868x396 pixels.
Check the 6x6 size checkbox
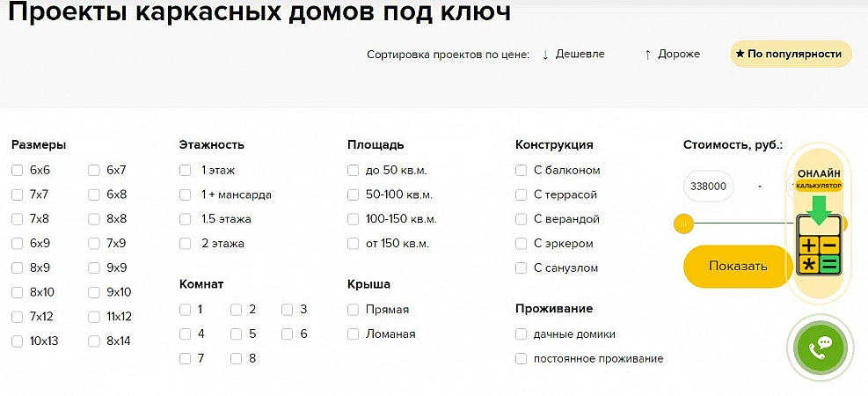point(18,171)
